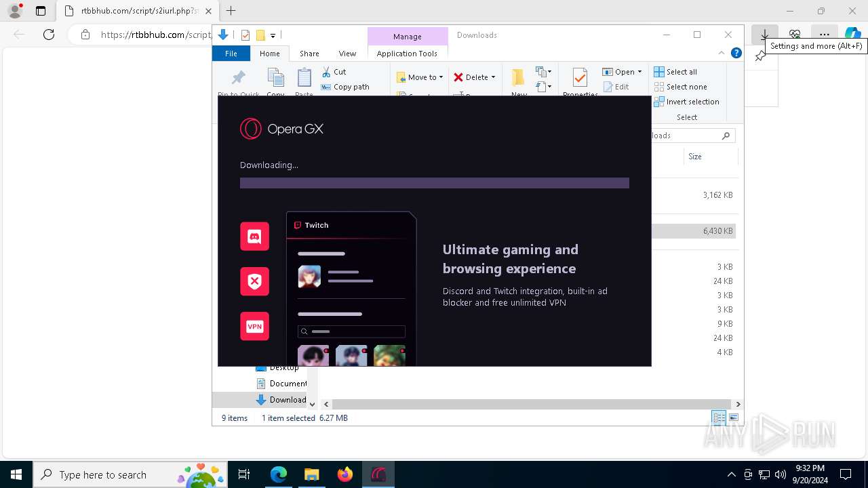
Task: Open Copilot icon in Edge toolbar
Action: 852,35
